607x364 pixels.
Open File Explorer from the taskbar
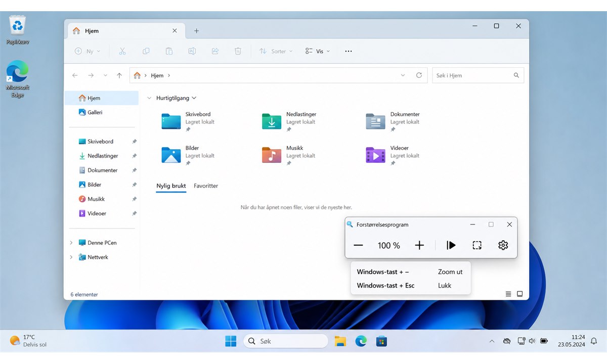339,341
